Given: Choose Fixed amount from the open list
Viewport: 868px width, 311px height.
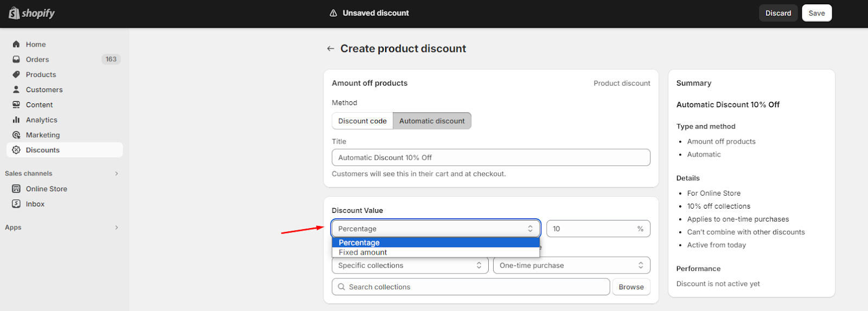Looking at the screenshot, I should 436,252.
